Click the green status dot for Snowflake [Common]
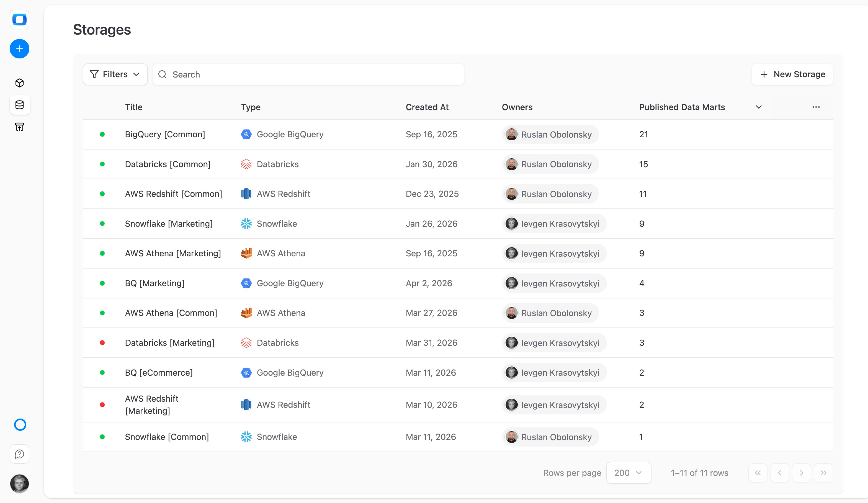 (102, 437)
